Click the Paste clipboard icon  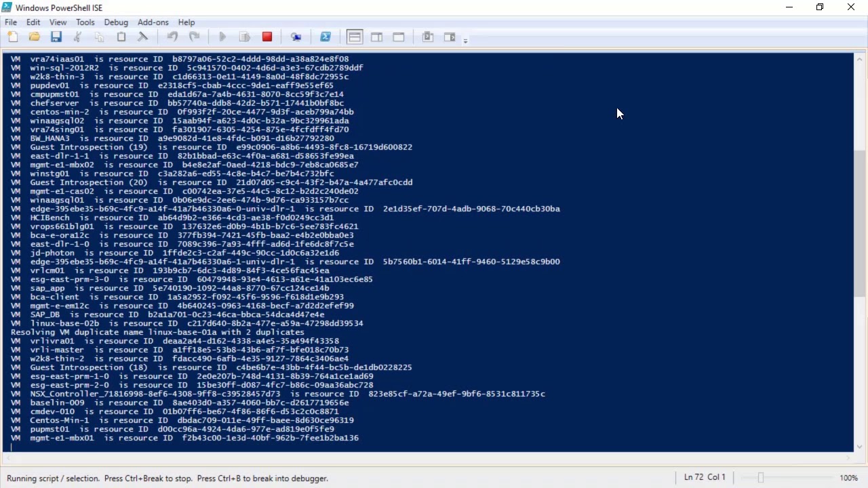(x=121, y=37)
